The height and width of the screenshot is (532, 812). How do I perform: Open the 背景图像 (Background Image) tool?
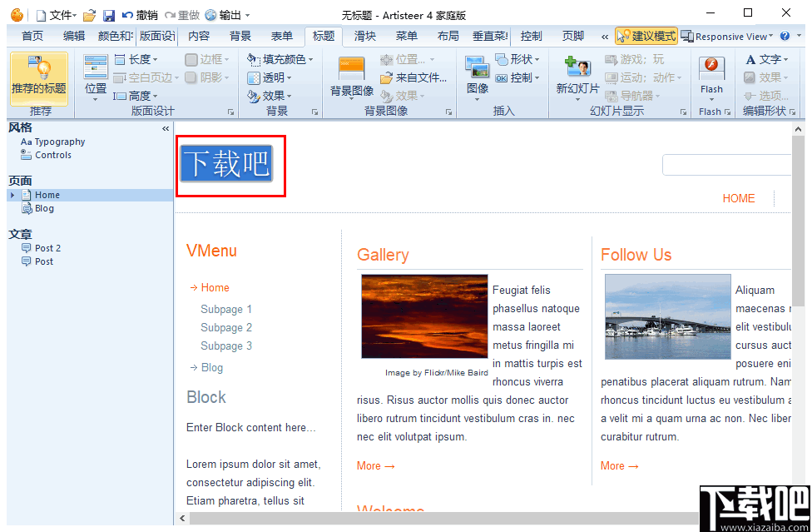tap(350, 71)
